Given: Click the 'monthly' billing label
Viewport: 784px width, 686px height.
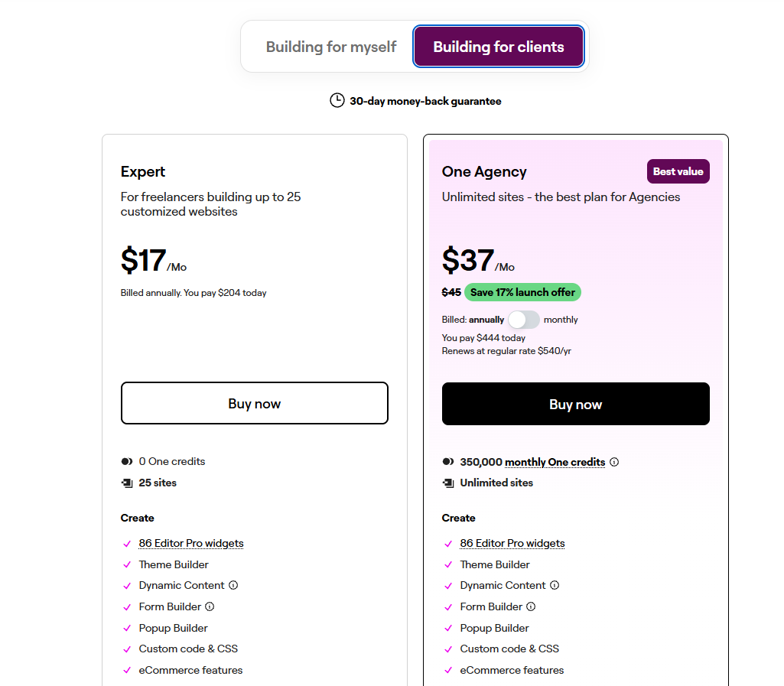Looking at the screenshot, I should click(x=561, y=320).
